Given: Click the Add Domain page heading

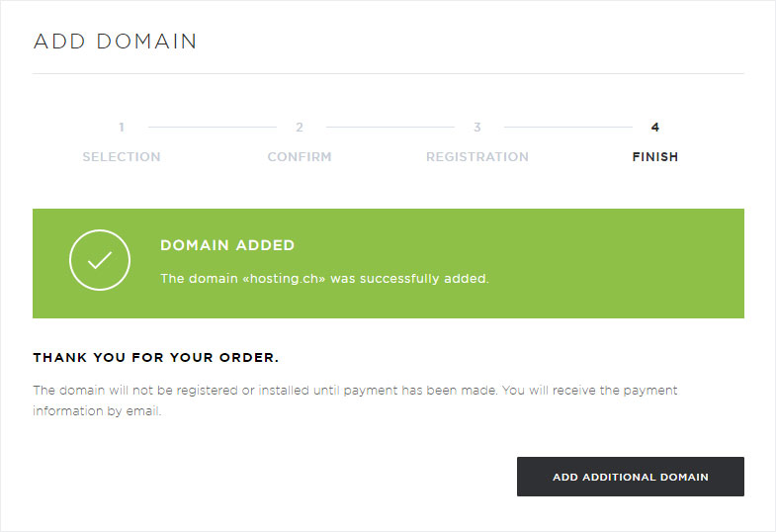Looking at the screenshot, I should [115, 42].
